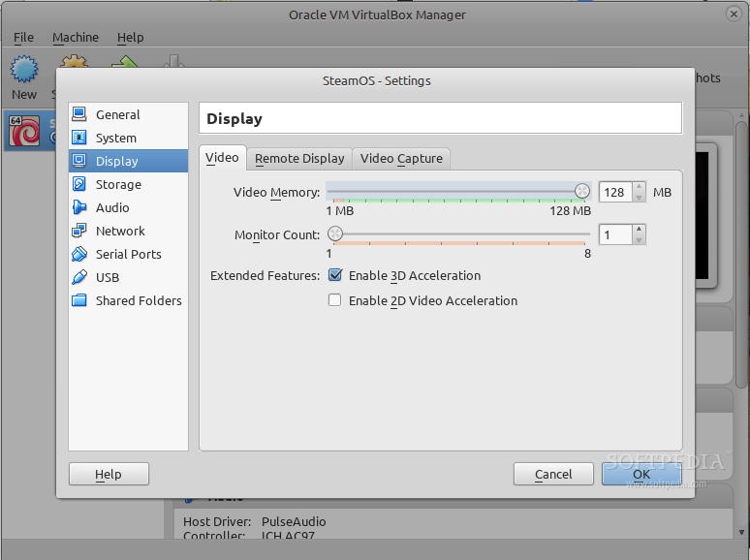Decrease Monitor Count with down arrow
The height and width of the screenshot is (560, 750).
point(638,239)
